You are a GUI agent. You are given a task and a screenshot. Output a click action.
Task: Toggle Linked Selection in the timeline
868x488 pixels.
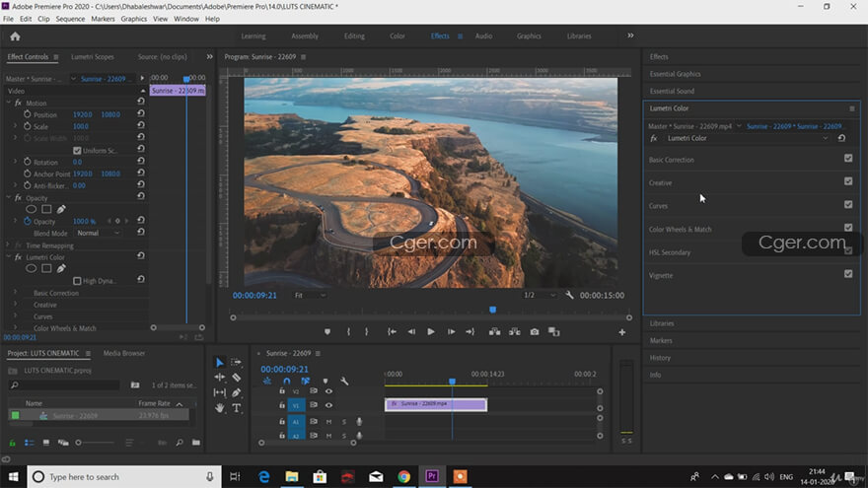click(x=305, y=382)
